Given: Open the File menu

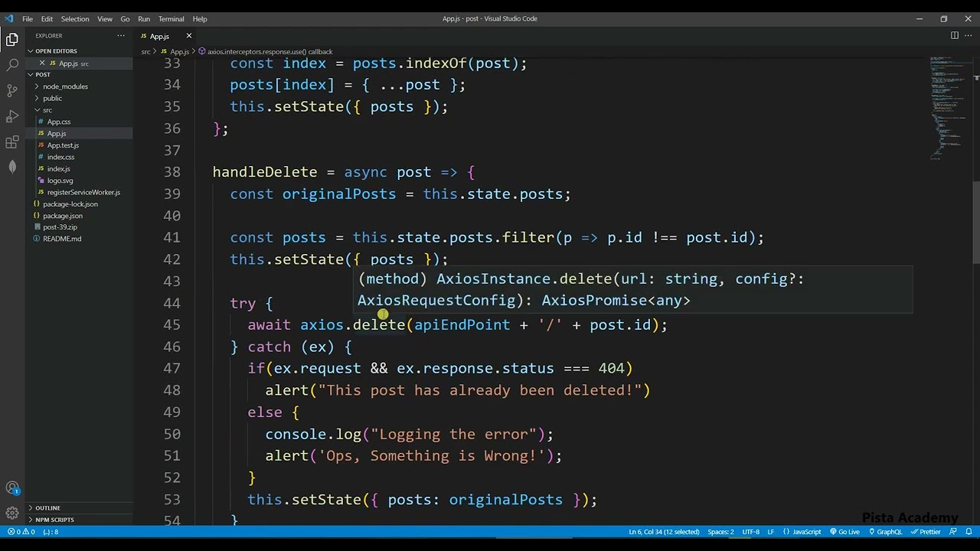Looking at the screenshot, I should click(x=28, y=18).
